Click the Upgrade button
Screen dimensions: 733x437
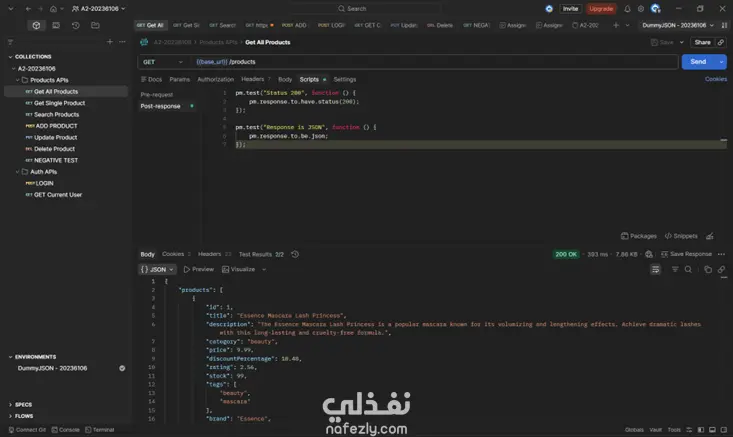tap(601, 8)
